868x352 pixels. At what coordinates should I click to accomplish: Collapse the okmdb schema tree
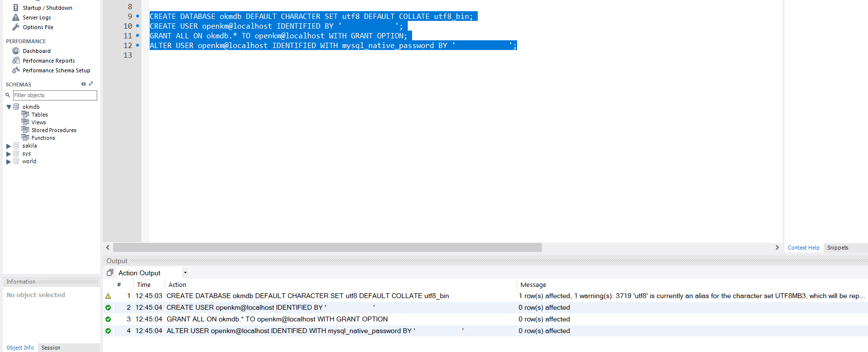click(x=8, y=107)
